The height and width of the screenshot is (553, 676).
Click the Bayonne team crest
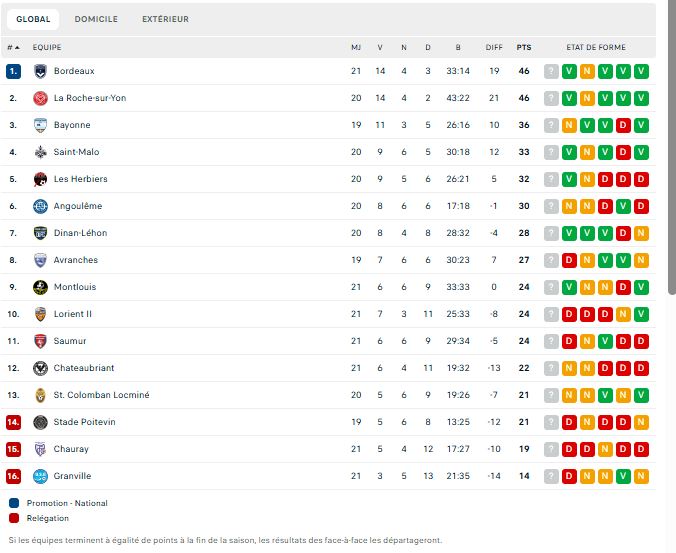[40, 125]
